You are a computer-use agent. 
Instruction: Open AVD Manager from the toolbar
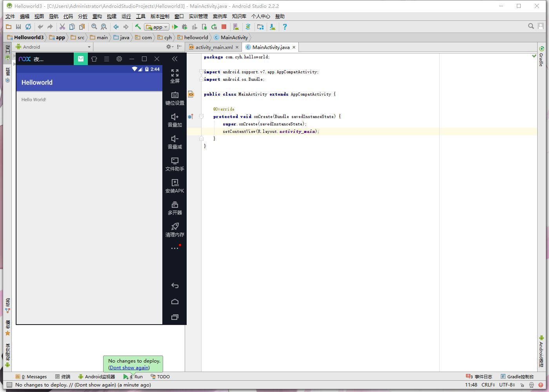pyautogui.click(x=236, y=27)
